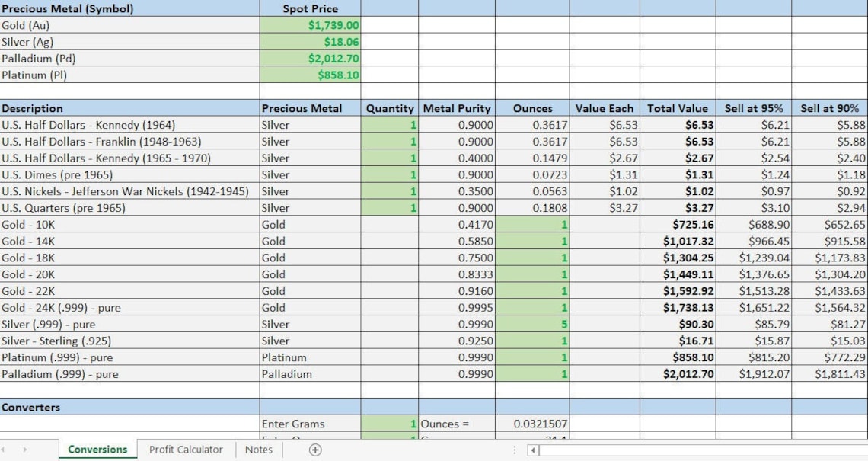Select precious metal cell 'Platinum'
The height and width of the screenshot is (461, 868).
click(x=310, y=357)
